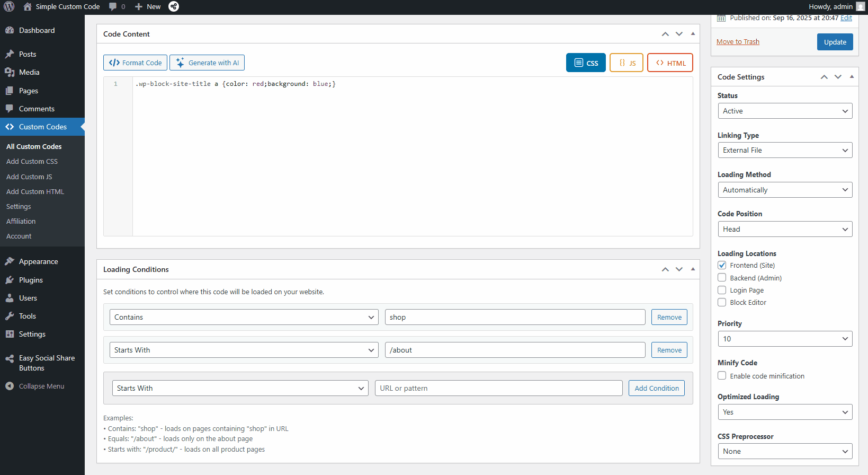Enable Login Page loading location

coord(722,290)
